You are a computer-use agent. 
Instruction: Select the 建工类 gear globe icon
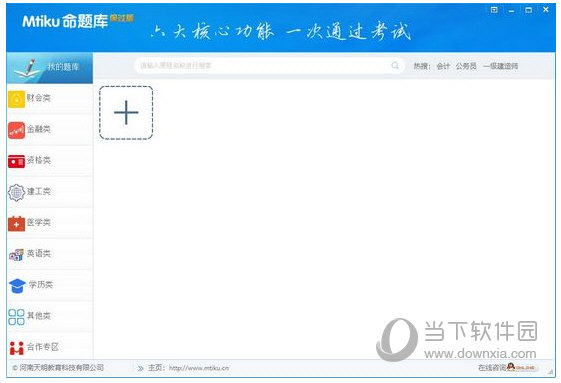pyautogui.click(x=16, y=193)
